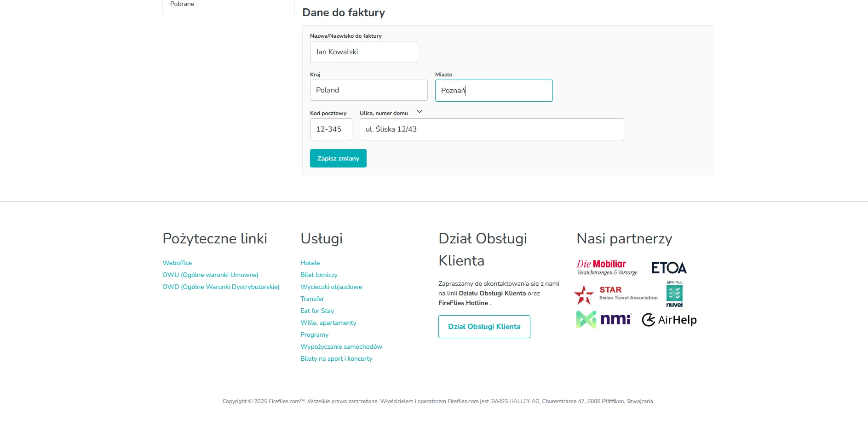The width and height of the screenshot is (868, 427).
Task: Edit the Kod pocztowy field
Action: pos(331,129)
